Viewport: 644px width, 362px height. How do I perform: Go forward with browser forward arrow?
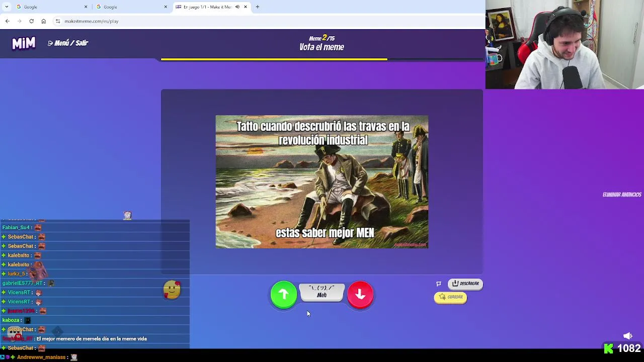[19, 21]
